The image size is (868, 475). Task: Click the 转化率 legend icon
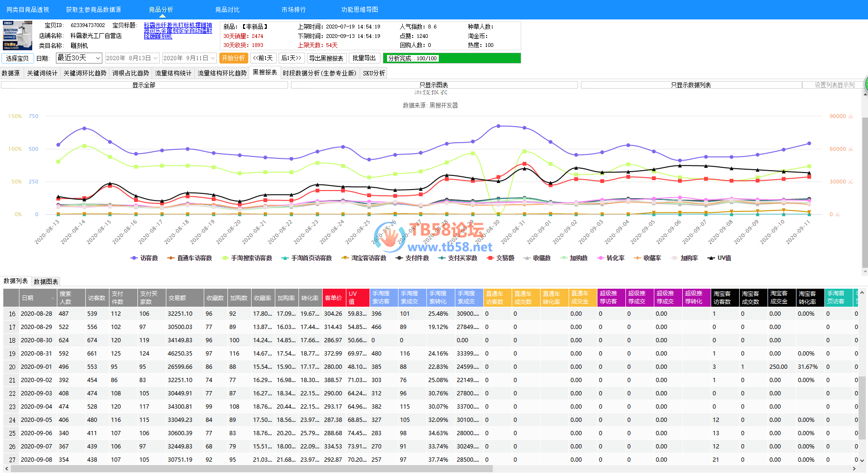point(601,258)
